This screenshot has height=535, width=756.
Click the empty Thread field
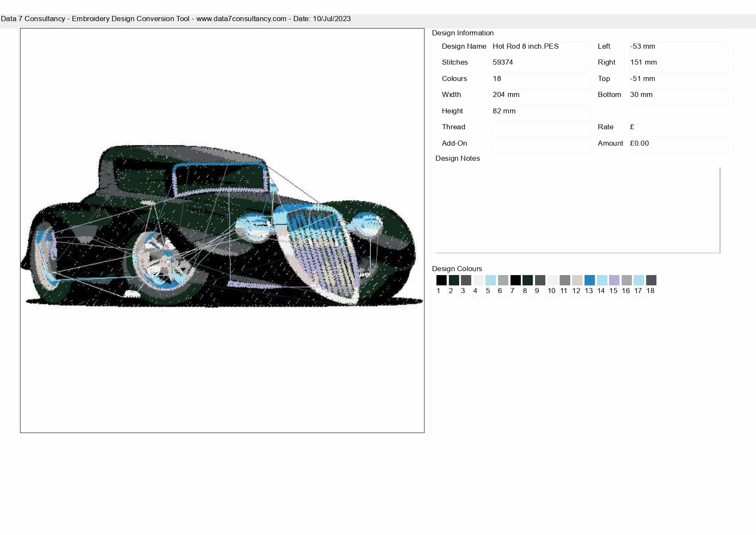click(x=541, y=129)
